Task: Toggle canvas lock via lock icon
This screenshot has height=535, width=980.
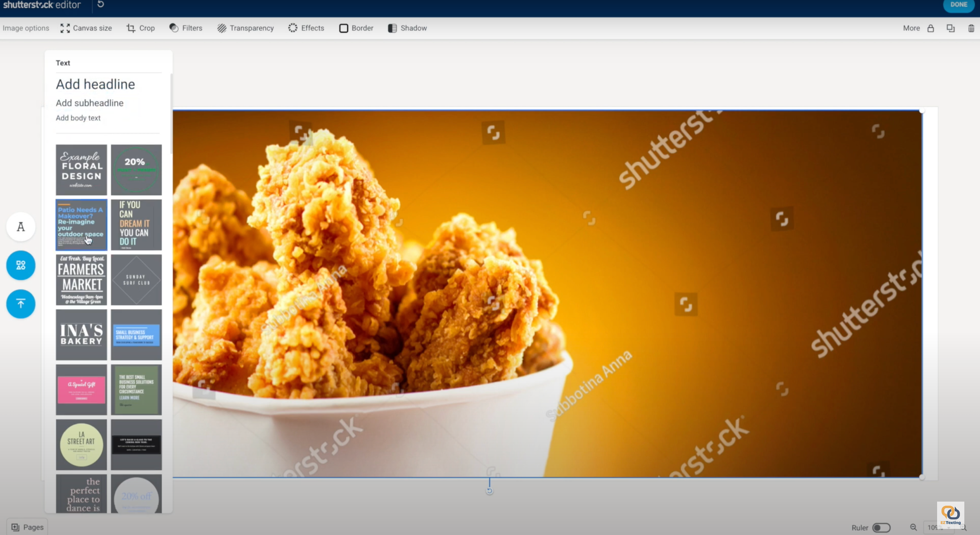Action: pos(931,28)
